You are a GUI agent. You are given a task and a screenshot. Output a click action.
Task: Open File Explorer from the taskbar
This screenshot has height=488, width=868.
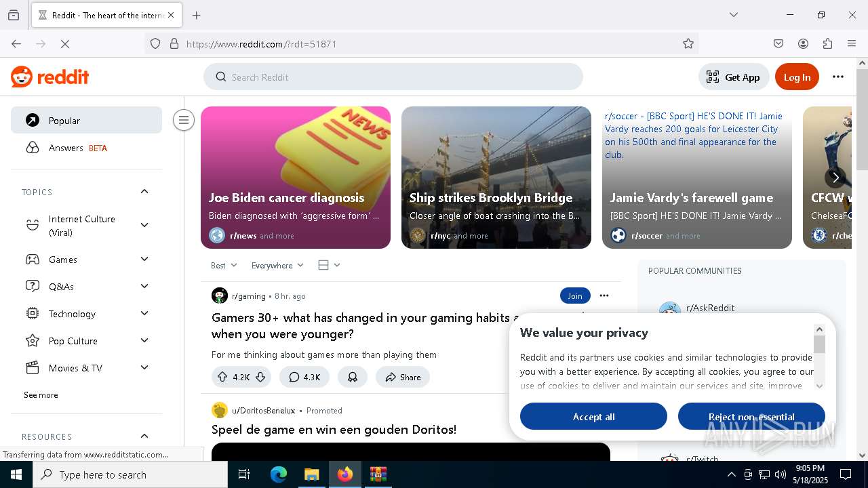click(x=311, y=474)
